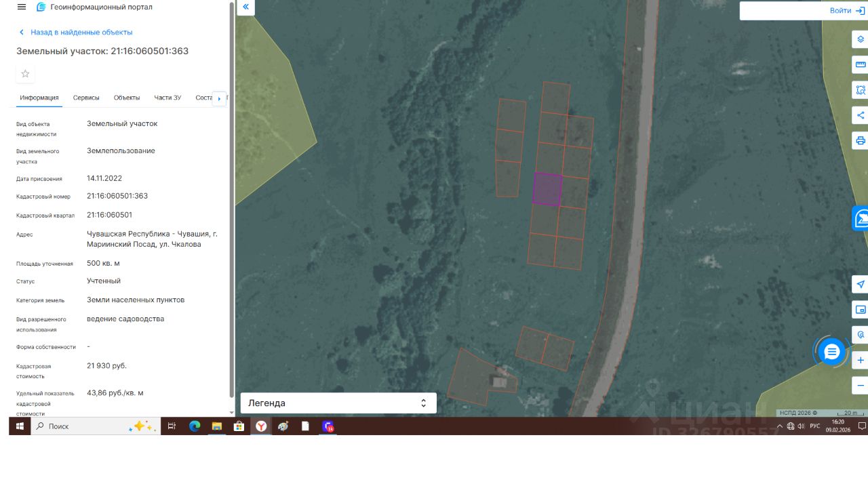Share the current map view

[x=861, y=115]
